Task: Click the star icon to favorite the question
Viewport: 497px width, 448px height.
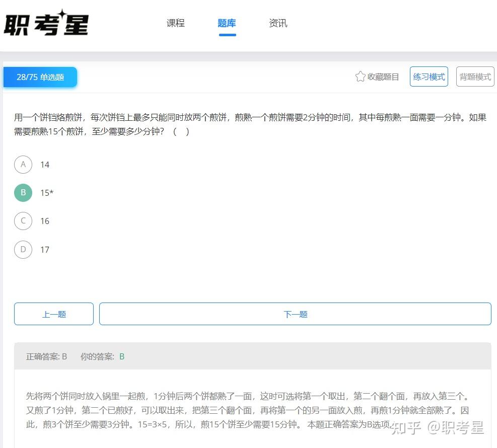Action: [360, 77]
